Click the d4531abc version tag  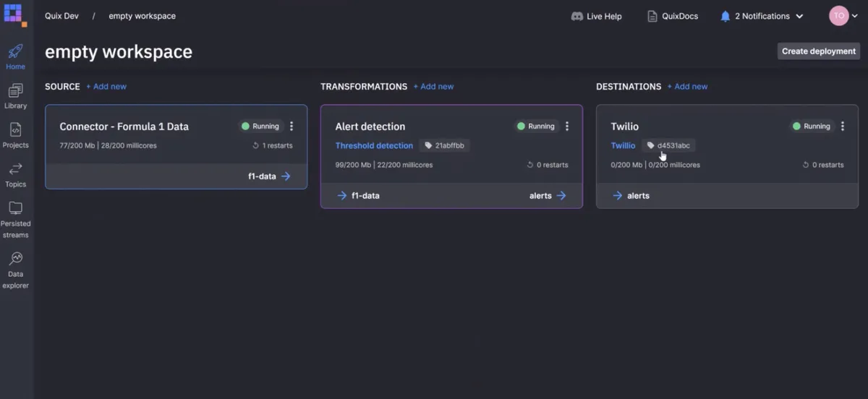tap(668, 146)
